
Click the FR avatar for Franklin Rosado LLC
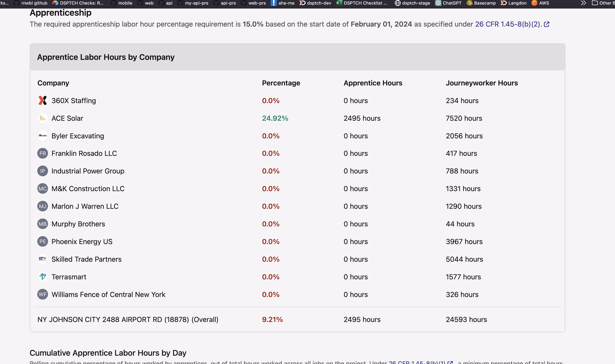[x=42, y=153]
